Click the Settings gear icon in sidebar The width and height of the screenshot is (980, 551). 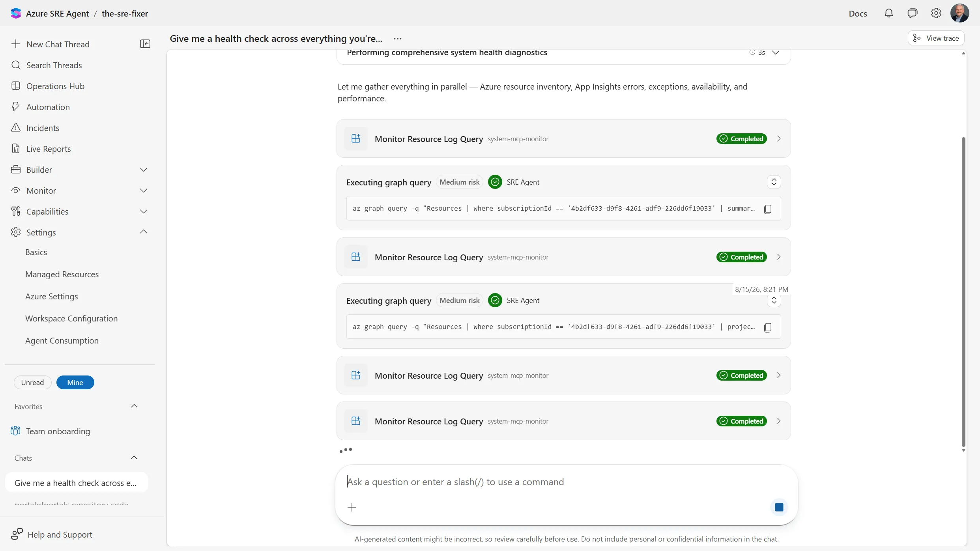click(16, 232)
